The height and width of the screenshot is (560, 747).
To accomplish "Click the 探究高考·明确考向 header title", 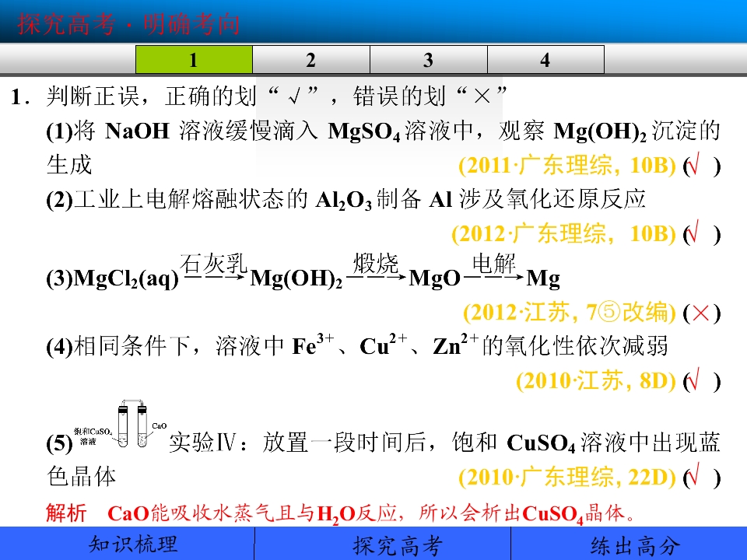I will [x=128, y=24].
